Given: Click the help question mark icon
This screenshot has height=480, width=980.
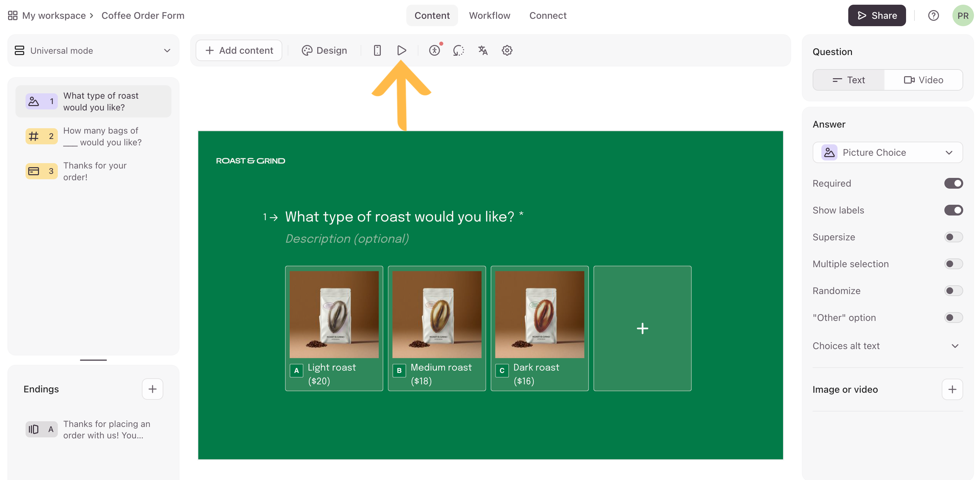Looking at the screenshot, I should click(933, 15).
